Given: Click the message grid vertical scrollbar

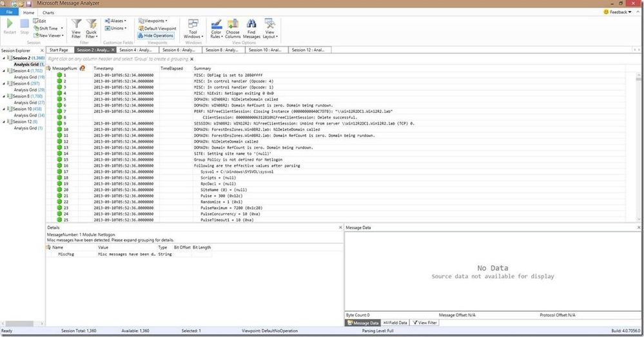Looking at the screenshot, I should click(x=638, y=147).
